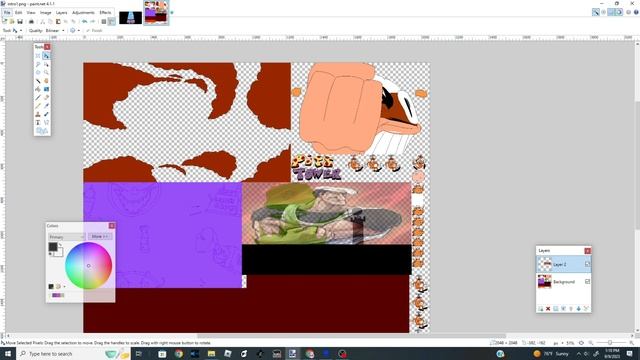Duplicate layer icon in Layers panel
This screenshot has width=640, height=360.
[x=556, y=309]
